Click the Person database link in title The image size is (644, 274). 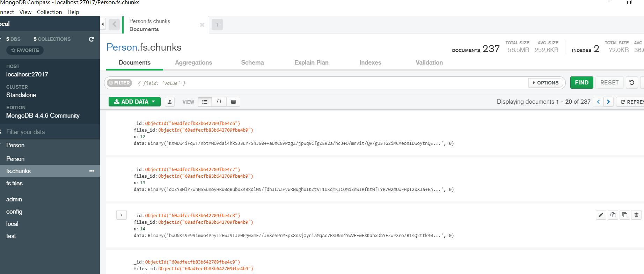122,47
